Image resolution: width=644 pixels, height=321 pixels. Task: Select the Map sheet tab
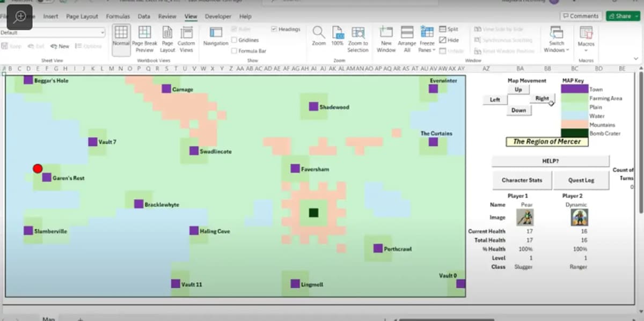(x=49, y=318)
